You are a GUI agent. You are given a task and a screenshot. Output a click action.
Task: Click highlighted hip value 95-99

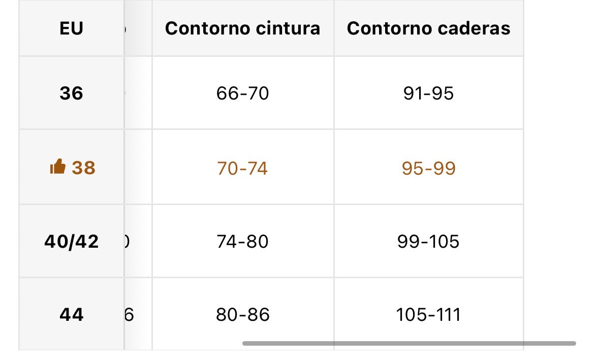tap(429, 168)
